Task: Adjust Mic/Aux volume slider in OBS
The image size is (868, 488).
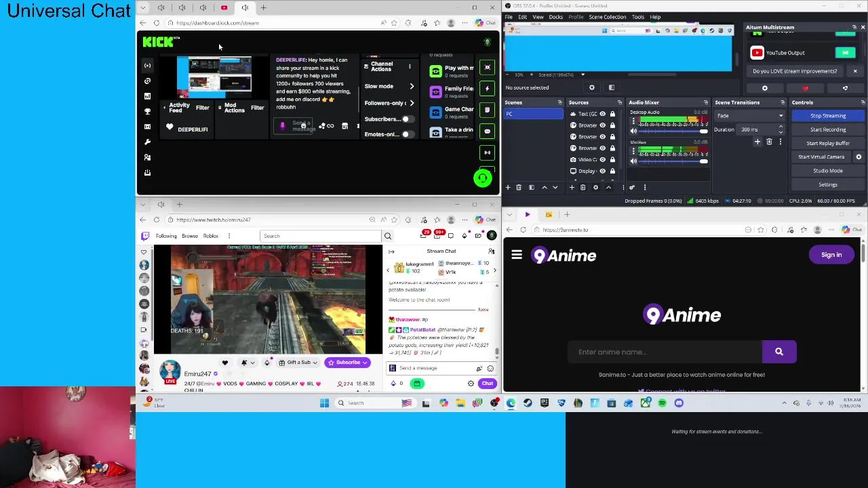Action: pyautogui.click(x=675, y=161)
